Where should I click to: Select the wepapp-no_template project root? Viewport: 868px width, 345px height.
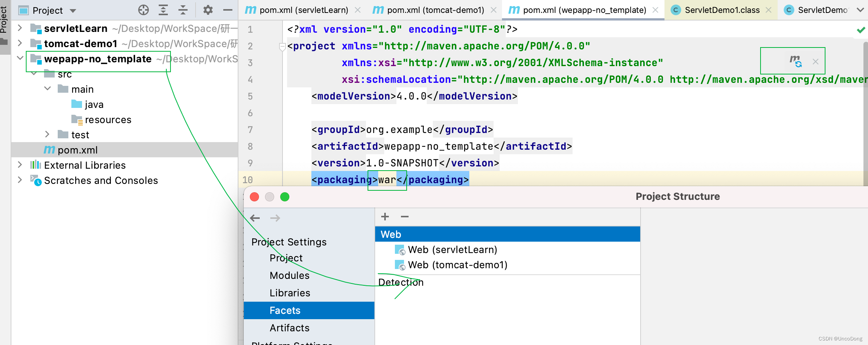pos(98,59)
